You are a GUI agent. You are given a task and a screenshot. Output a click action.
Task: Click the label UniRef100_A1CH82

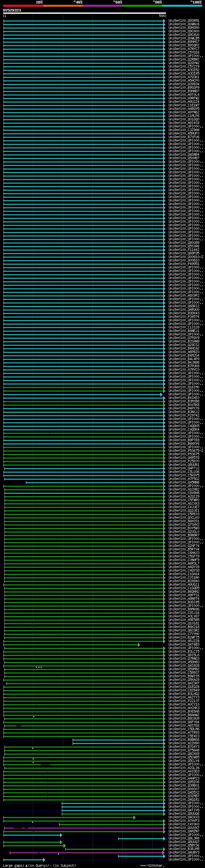tap(184, 489)
